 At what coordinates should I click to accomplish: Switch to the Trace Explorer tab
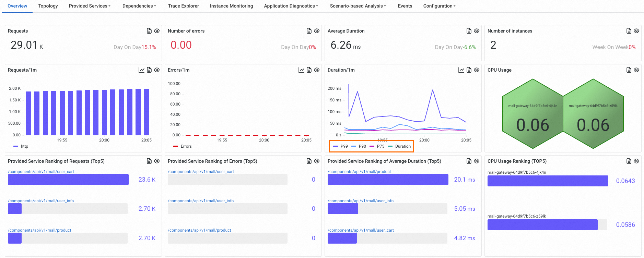coord(183,6)
